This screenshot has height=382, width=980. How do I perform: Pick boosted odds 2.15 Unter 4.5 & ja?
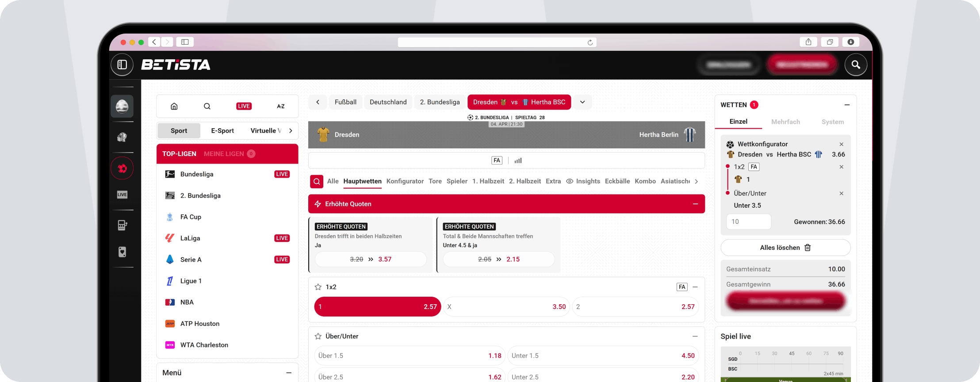click(499, 259)
